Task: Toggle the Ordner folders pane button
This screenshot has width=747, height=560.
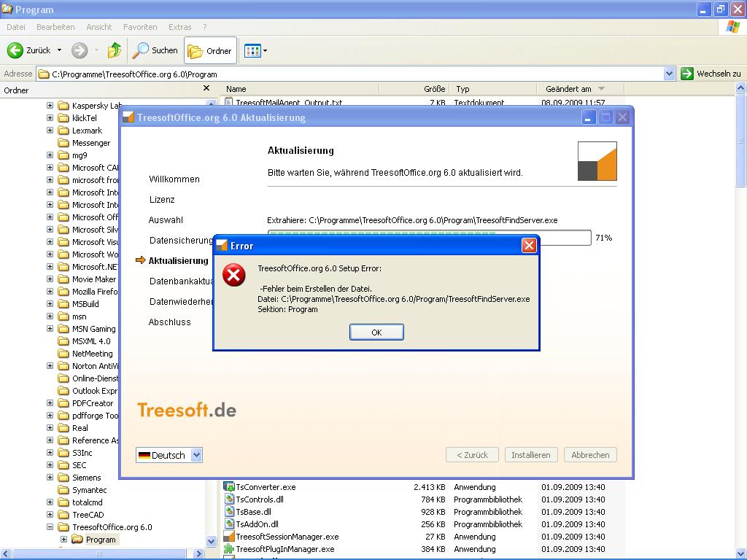Action: tap(210, 50)
